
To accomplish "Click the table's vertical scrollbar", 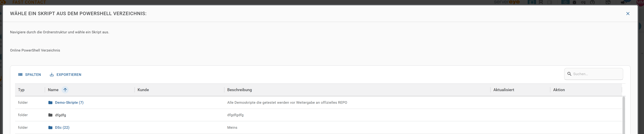I will click(624, 115).
